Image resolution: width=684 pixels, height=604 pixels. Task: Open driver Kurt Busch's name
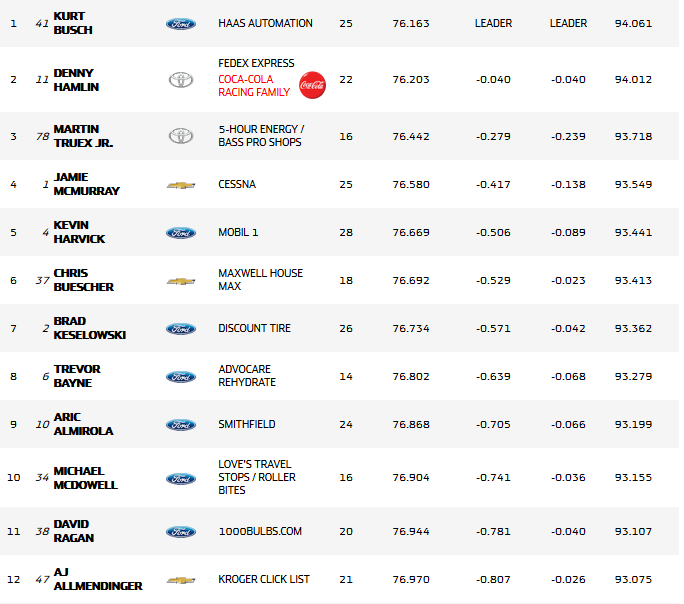pyautogui.click(x=73, y=23)
